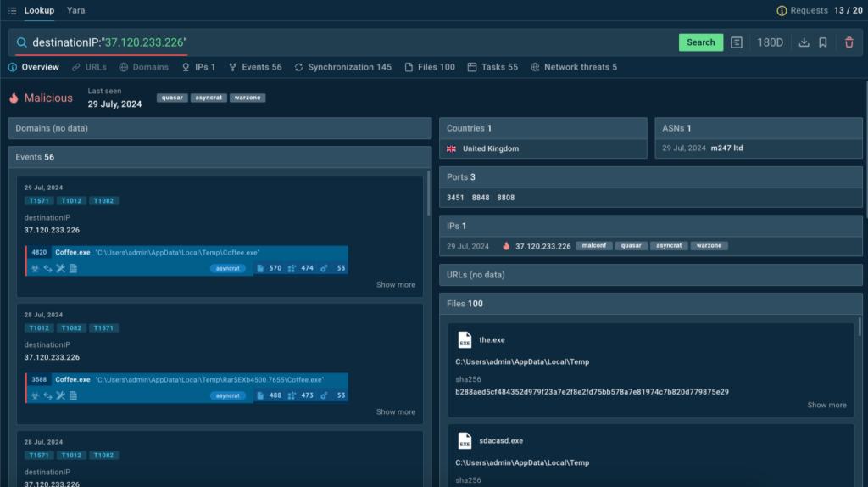Image resolution: width=868 pixels, height=487 pixels.
Task: Click wrench icon on Coffee.exe process 4820
Action: [x=60, y=268]
